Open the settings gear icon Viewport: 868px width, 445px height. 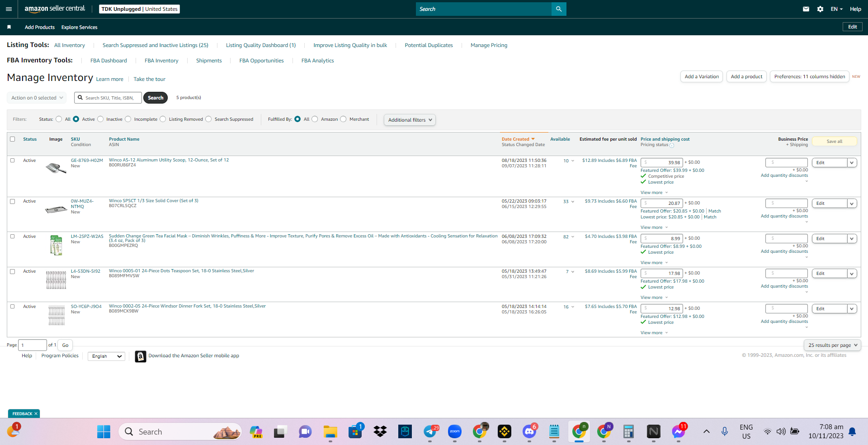[820, 9]
